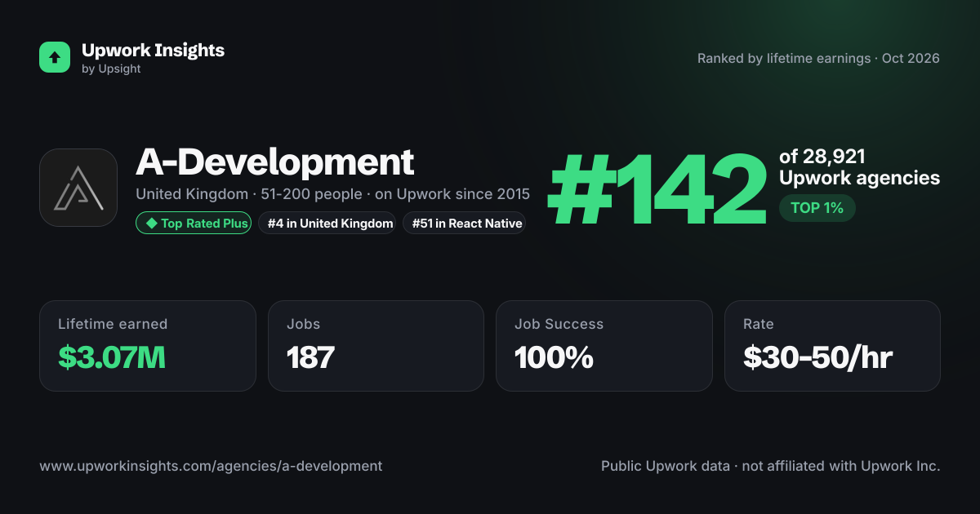
Task: Click the TOP 1% pill
Action: (x=817, y=208)
